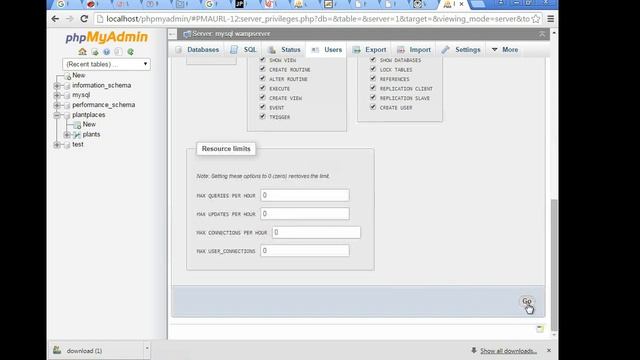
Task: Click the performance_schema database icon
Action: coord(67,105)
